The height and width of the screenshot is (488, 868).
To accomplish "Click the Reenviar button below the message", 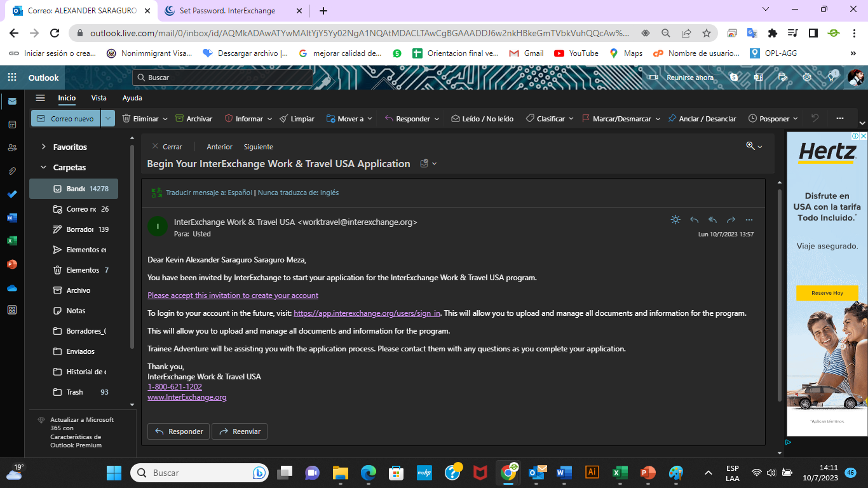I will tap(240, 431).
